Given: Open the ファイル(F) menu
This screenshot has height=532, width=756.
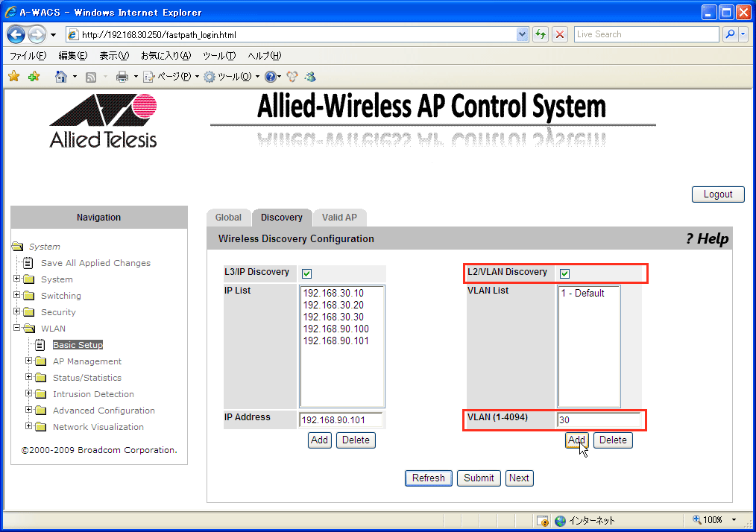Looking at the screenshot, I should [x=28, y=56].
